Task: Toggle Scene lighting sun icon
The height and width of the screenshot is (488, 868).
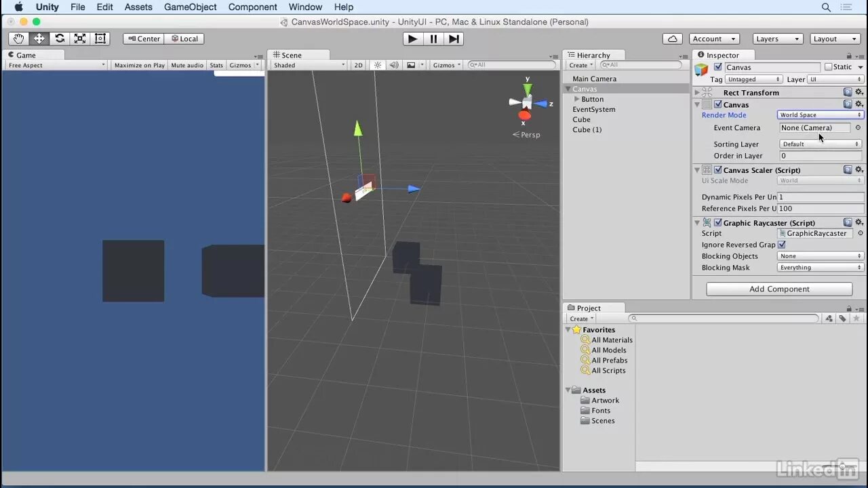Action: click(x=378, y=65)
